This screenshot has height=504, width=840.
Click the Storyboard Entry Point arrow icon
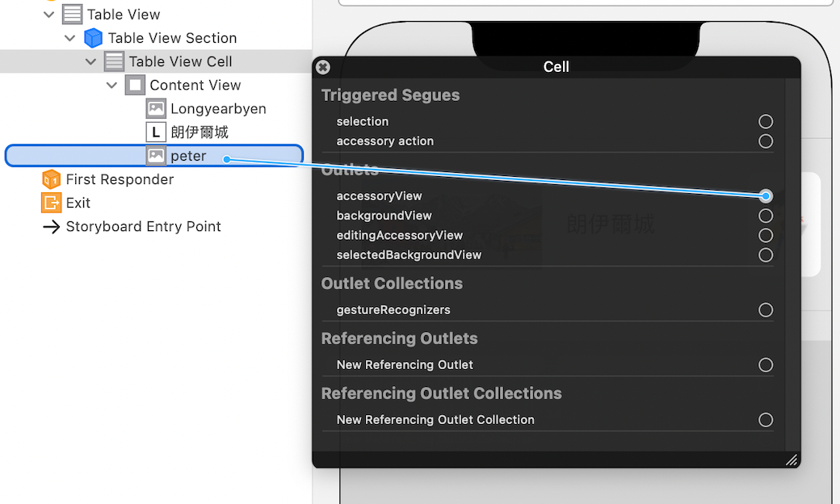click(51, 226)
